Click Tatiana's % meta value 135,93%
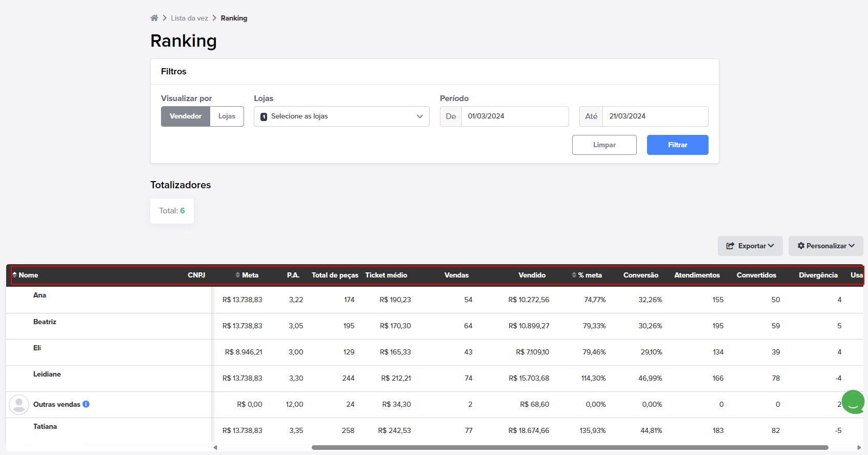 [x=593, y=430]
